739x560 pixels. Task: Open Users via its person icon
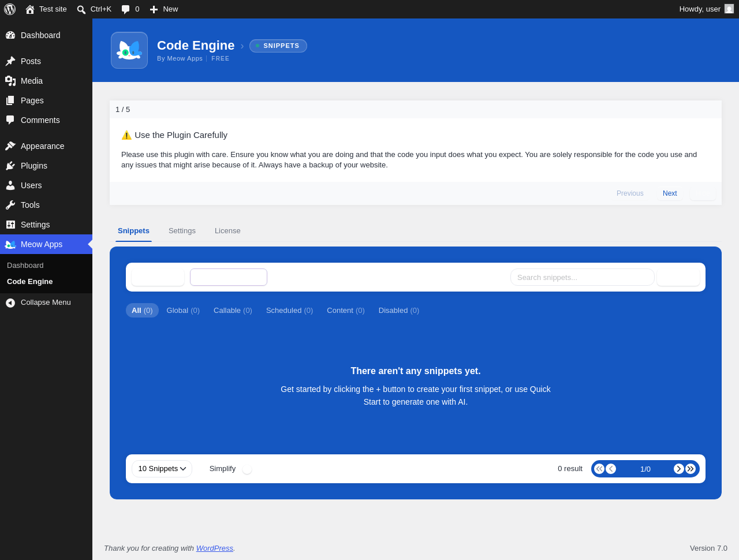[10, 185]
